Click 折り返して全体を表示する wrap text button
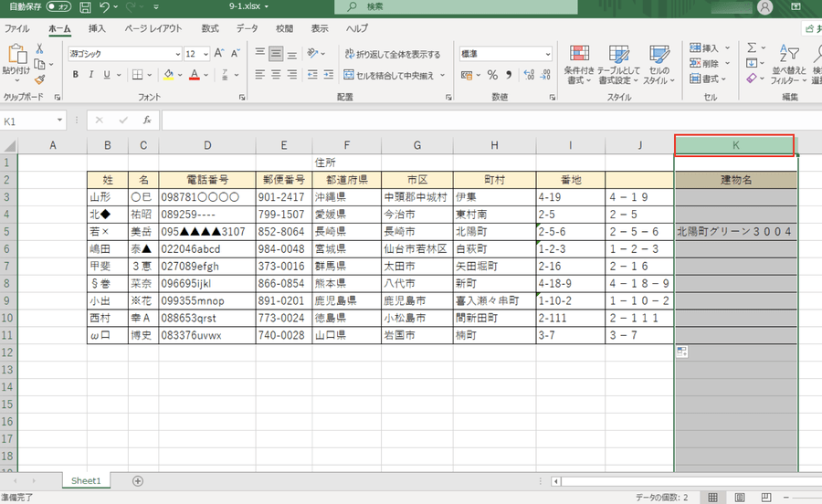822x504 pixels. [393, 54]
